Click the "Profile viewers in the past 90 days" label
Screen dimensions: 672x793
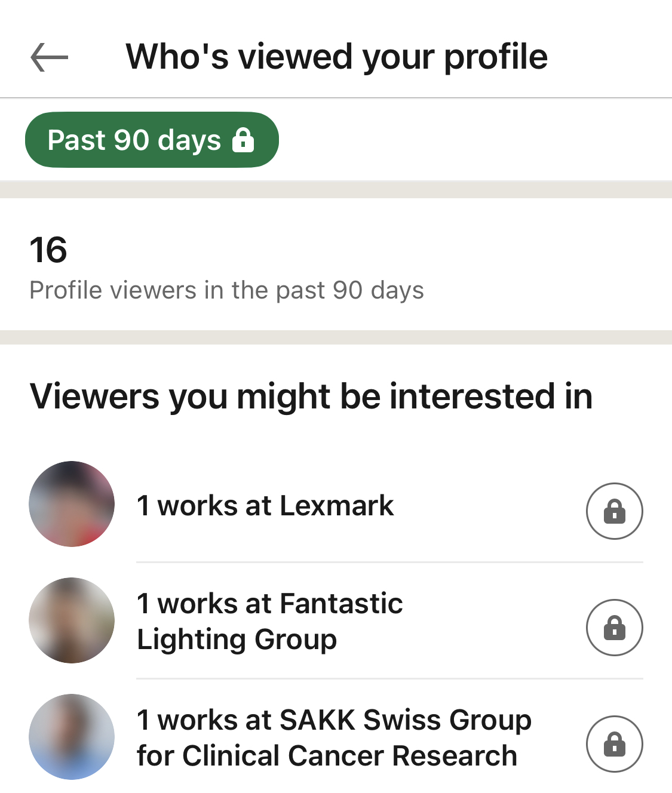tap(226, 290)
